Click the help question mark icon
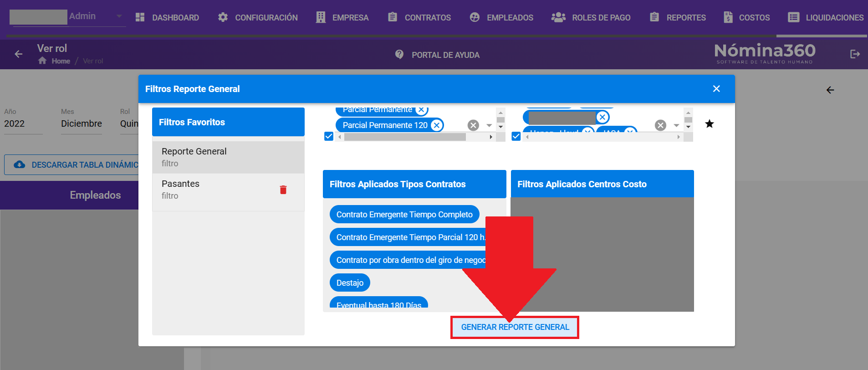This screenshot has height=370, width=868. tap(399, 55)
